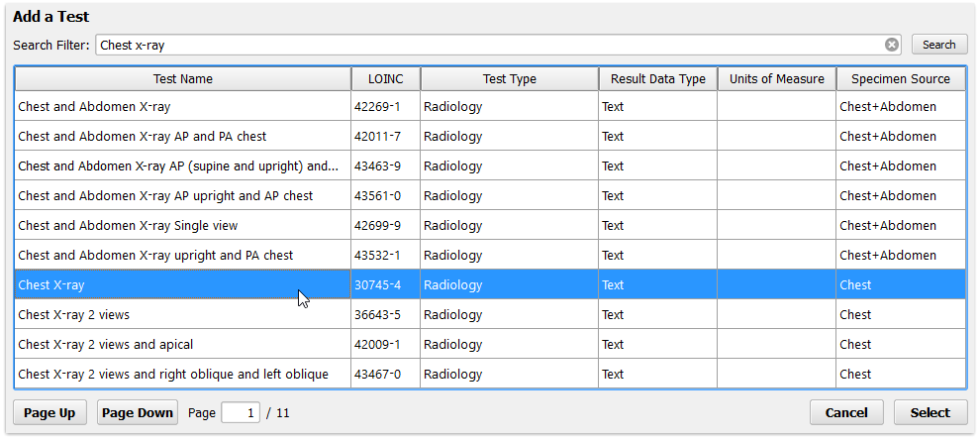980x441 pixels.
Task: Click the Units of Measure header
Action: [776, 79]
